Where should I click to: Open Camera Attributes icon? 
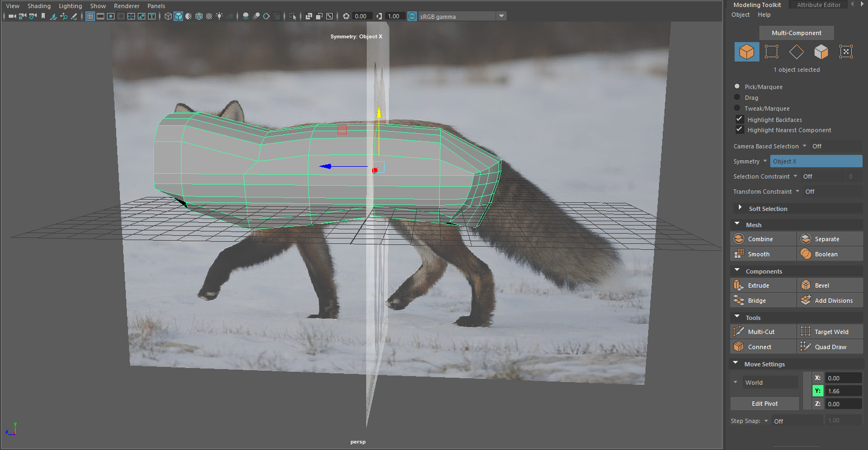[x=32, y=16]
